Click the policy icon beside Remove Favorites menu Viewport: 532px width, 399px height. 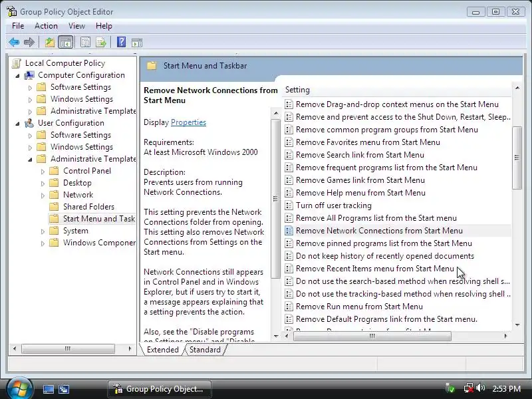point(289,142)
